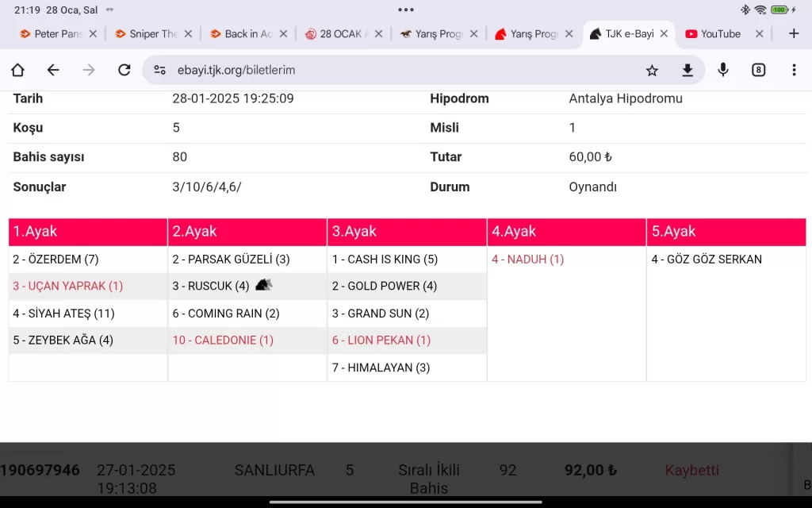Image resolution: width=812 pixels, height=508 pixels.
Task: Switch to the Peter Pan tab
Action: (x=52, y=33)
